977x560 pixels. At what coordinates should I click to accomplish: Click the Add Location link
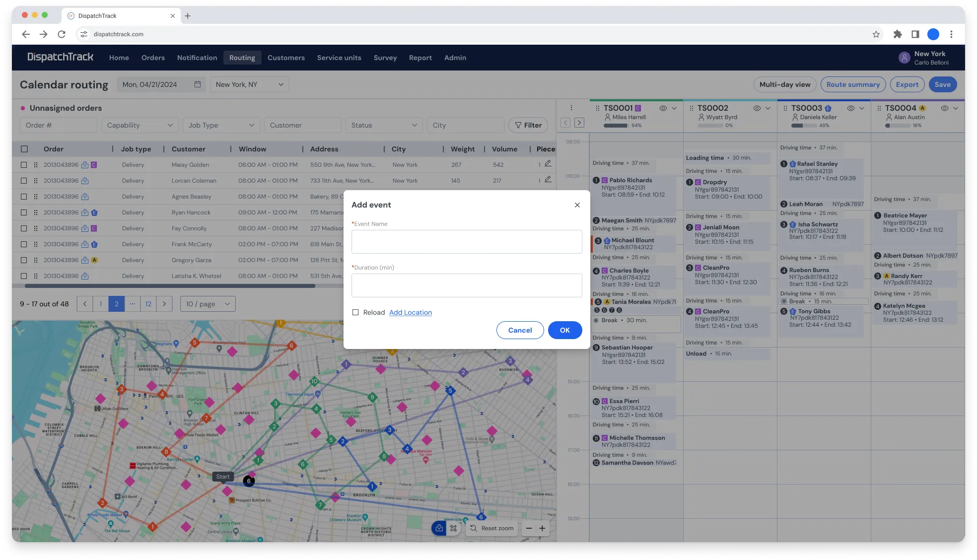[410, 312]
